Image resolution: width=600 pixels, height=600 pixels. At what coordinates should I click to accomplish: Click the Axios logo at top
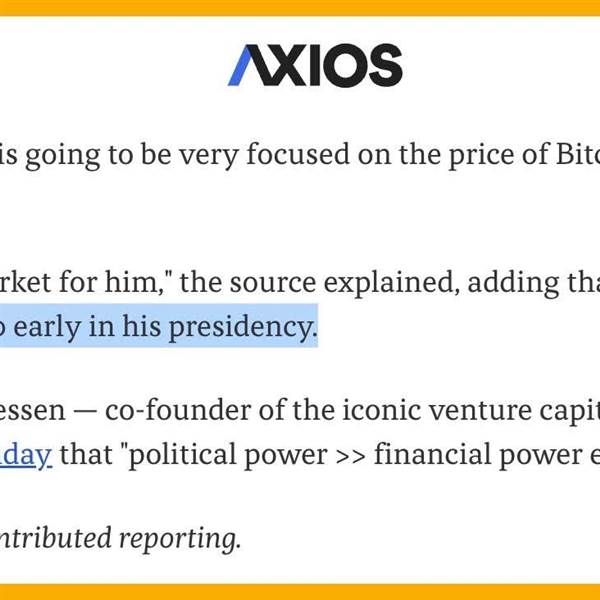pyautogui.click(x=315, y=65)
